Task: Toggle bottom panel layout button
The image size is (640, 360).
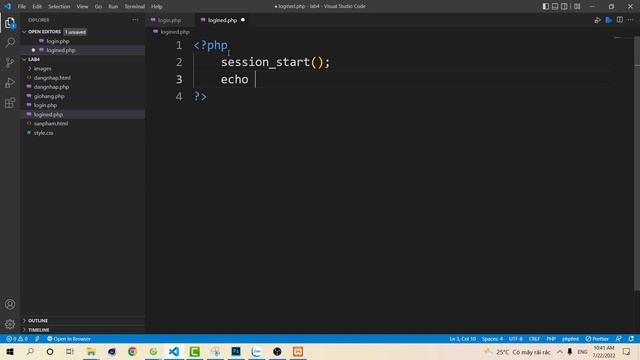Action: pos(555,7)
